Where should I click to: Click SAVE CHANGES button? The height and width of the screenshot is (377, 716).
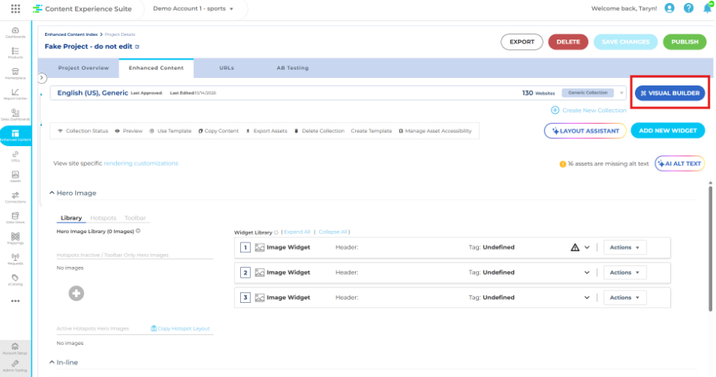(626, 42)
